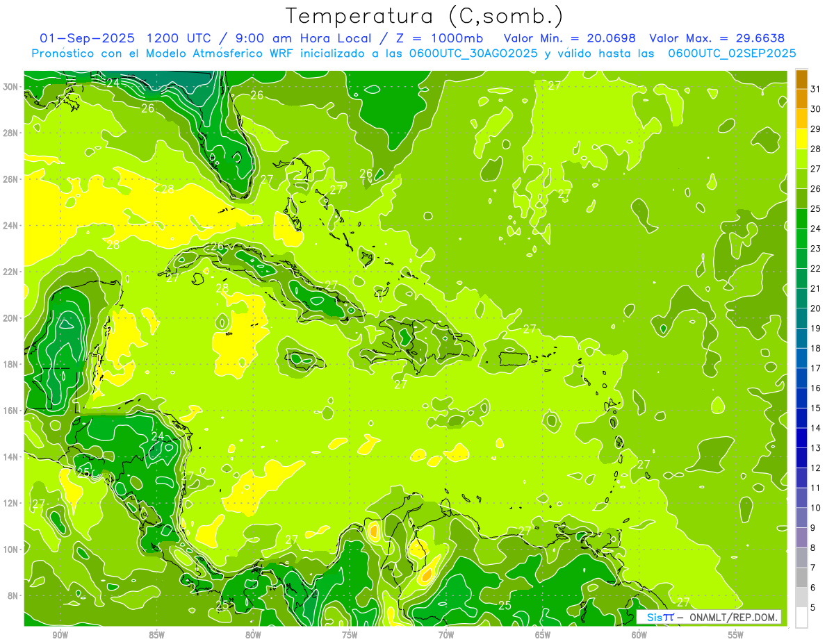Screen dimensions: 834x644
Task: Click the 65W longitude axis label
Action: pyautogui.click(x=543, y=635)
